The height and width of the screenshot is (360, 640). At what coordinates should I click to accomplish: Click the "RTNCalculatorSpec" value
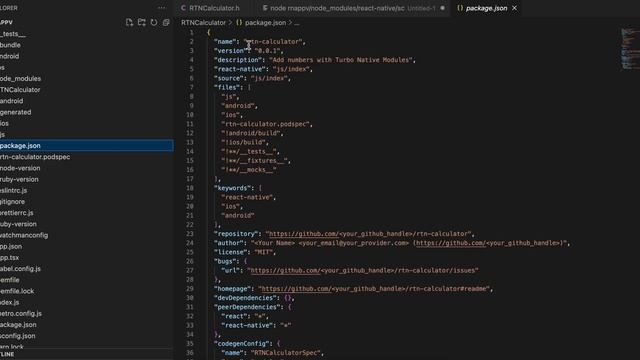286,353
